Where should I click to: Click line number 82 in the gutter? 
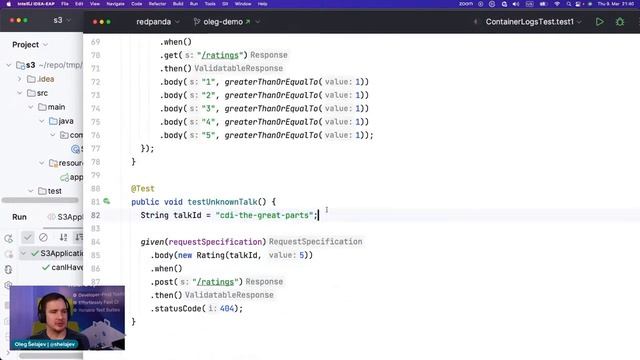(96, 215)
